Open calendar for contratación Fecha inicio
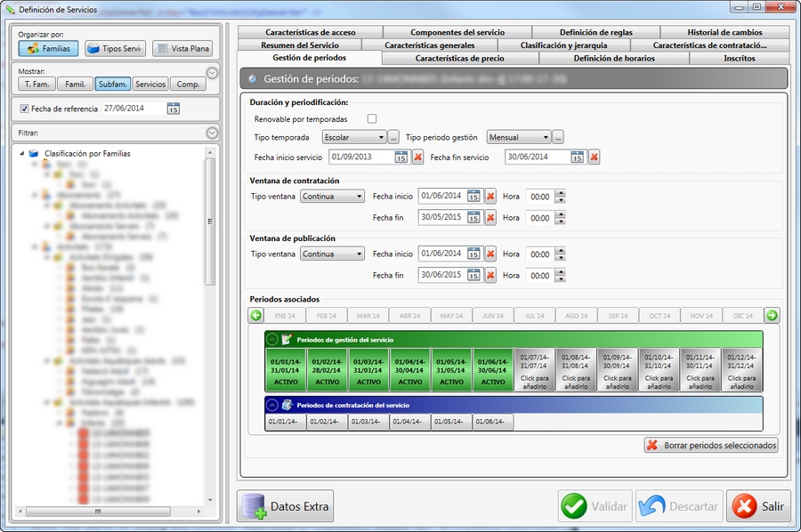 [473, 196]
